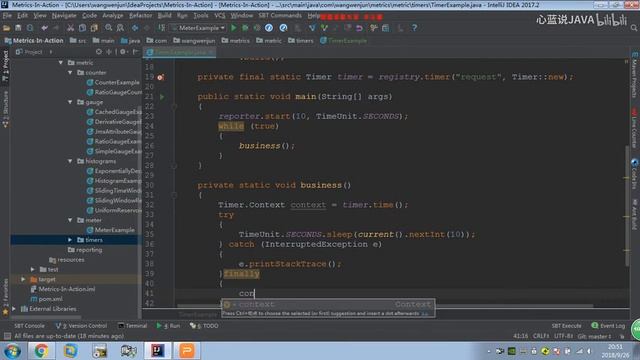Open Chrome from the Windows taskbar
This screenshot has height=360, width=640.
[41, 351]
